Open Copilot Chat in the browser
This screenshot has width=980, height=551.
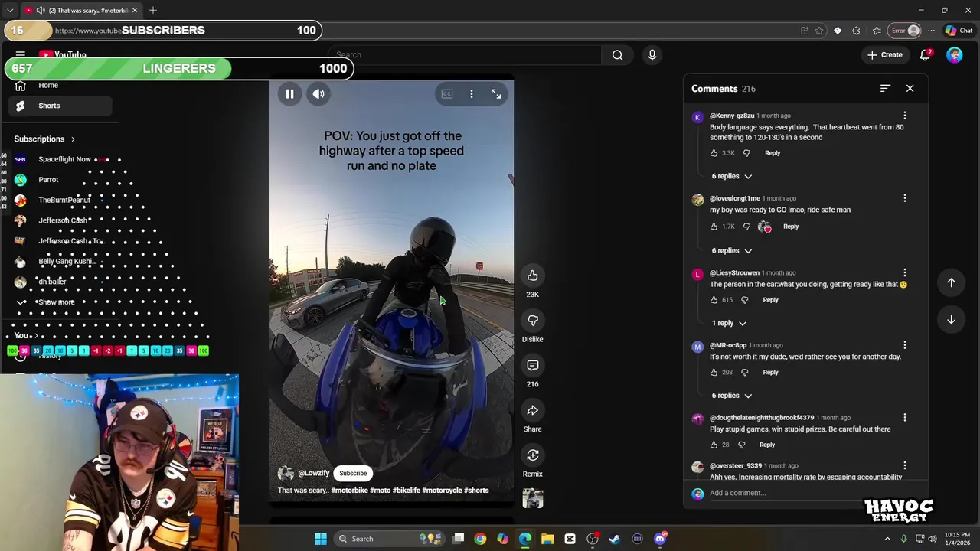(959, 31)
